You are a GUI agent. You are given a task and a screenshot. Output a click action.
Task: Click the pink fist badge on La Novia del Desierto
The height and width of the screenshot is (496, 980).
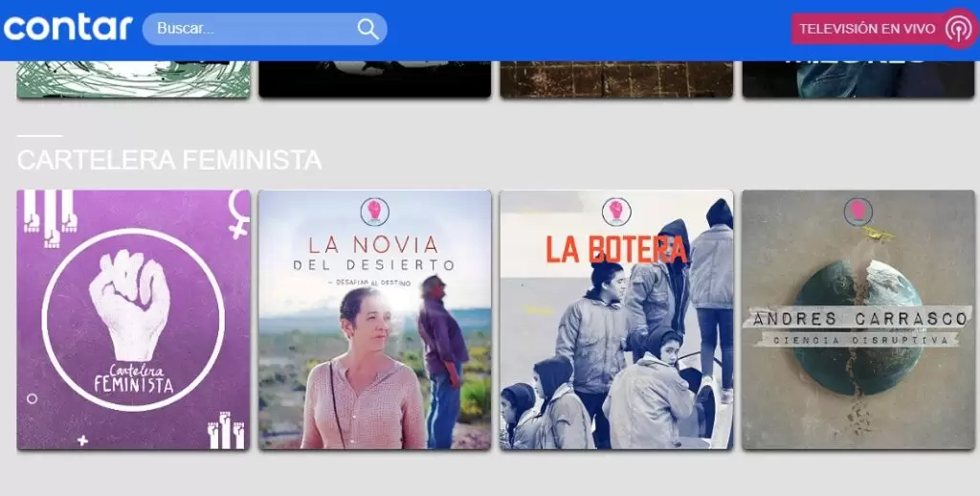[x=374, y=210]
